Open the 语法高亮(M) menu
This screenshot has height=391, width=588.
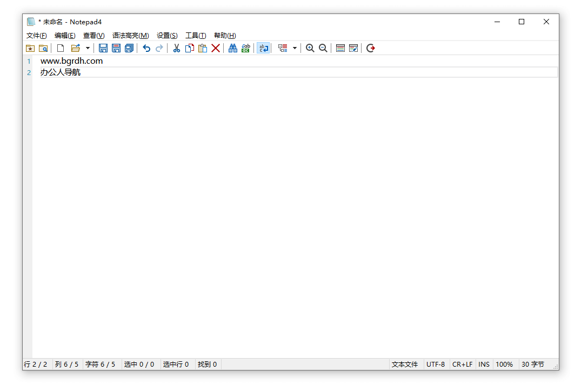click(x=130, y=35)
